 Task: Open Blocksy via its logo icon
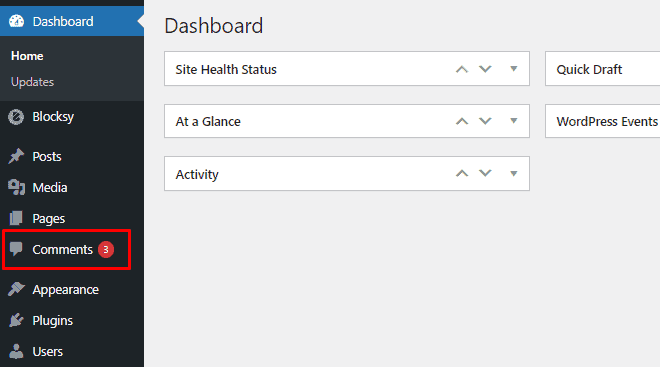pyautogui.click(x=16, y=117)
